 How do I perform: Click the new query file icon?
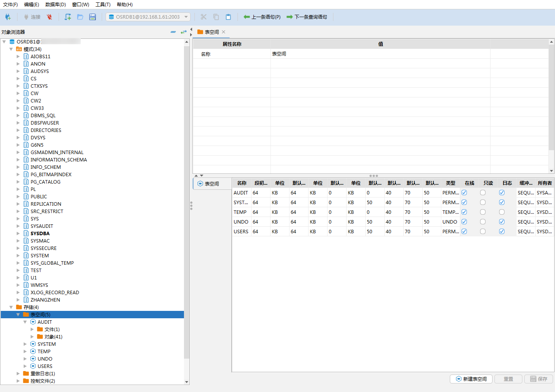coord(68,17)
